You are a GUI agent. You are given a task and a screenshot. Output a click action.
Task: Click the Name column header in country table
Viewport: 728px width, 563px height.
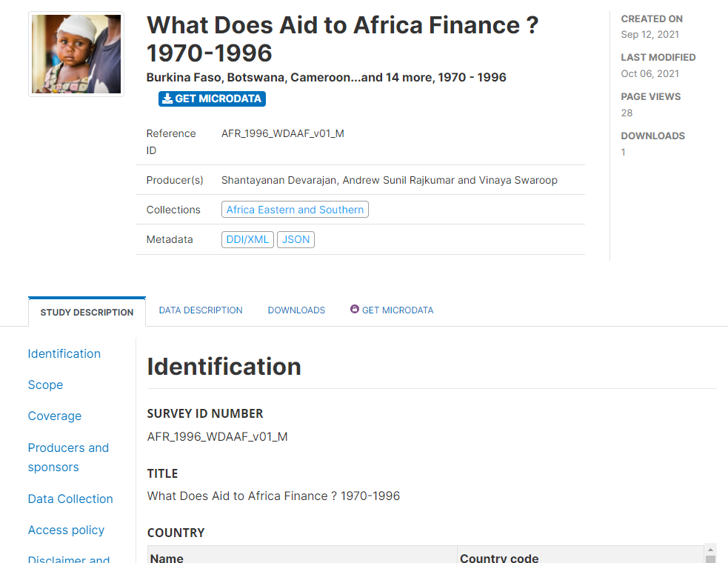click(x=167, y=558)
